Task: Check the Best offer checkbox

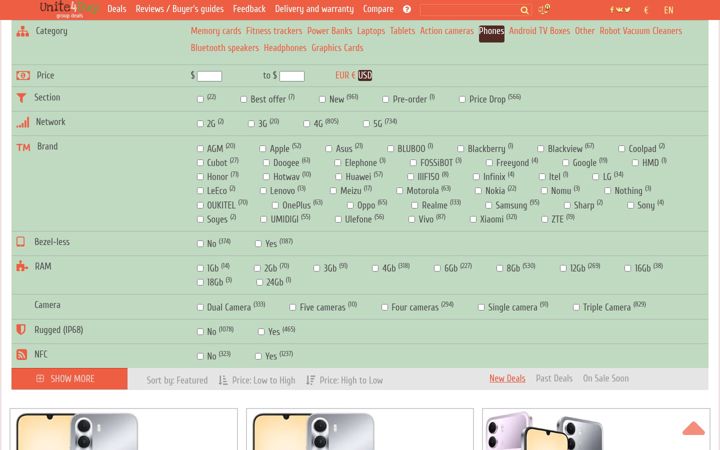Action: point(243,99)
